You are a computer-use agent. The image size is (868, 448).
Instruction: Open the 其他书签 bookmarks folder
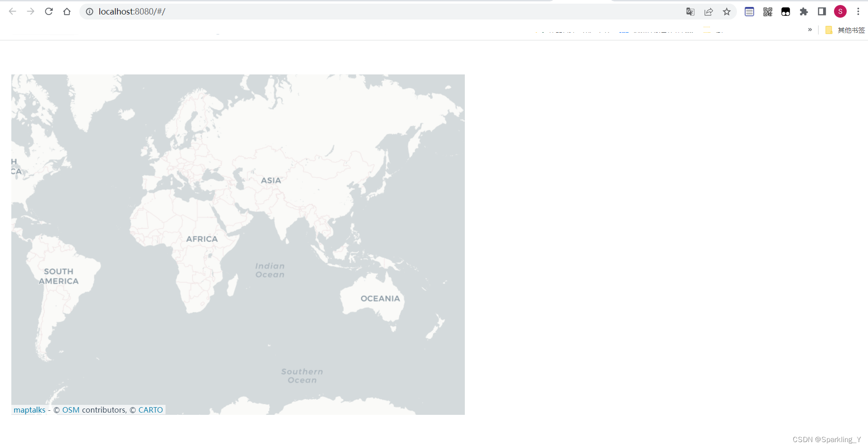(845, 30)
